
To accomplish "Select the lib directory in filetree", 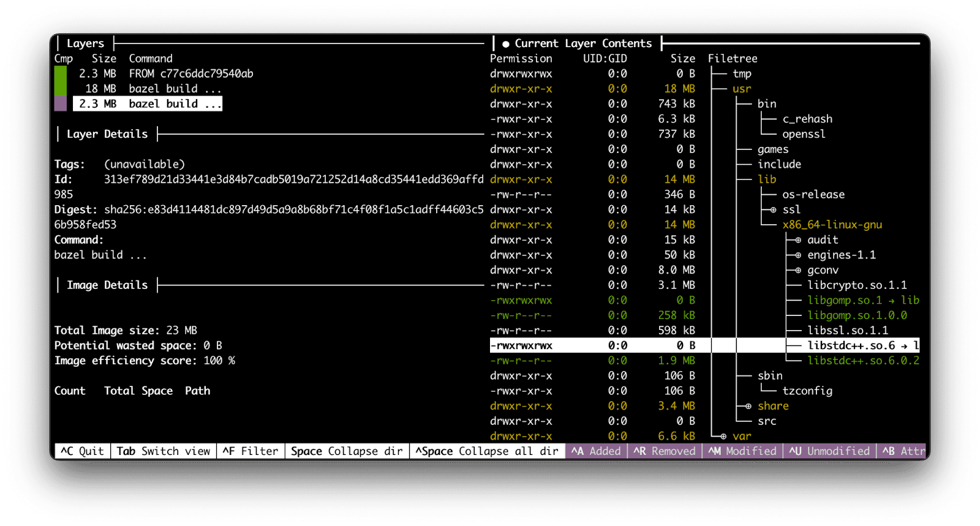I will [767, 179].
